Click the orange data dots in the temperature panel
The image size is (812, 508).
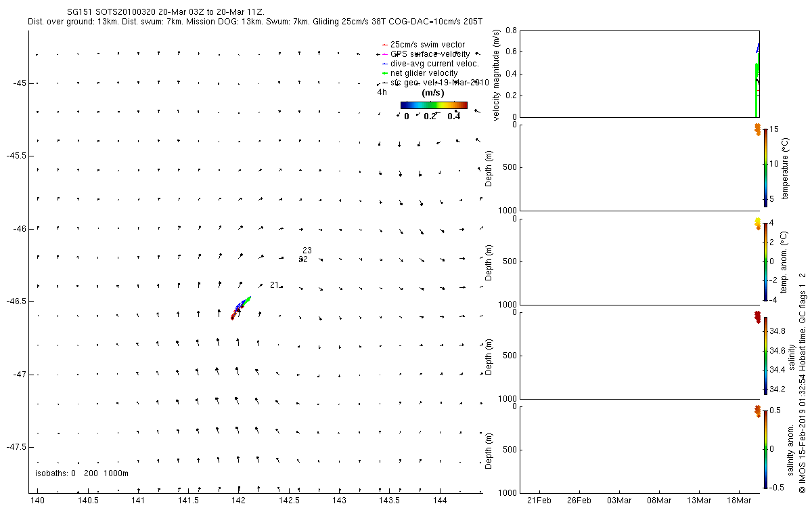757,129
